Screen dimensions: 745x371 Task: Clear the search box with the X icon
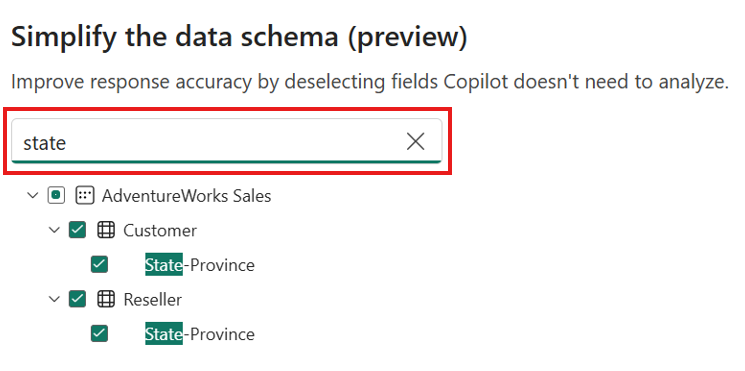pos(415,142)
